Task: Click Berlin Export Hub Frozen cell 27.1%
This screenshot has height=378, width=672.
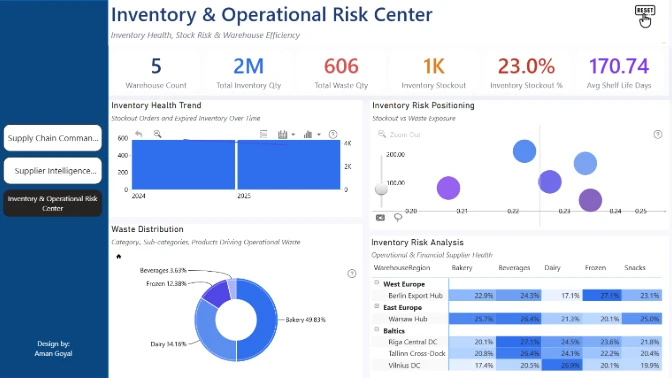Action: point(602,295)
